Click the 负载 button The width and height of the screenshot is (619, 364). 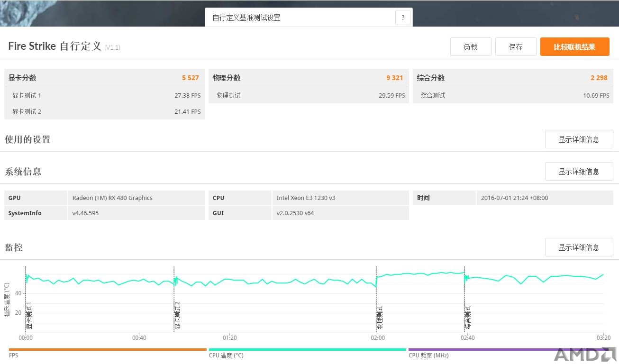pyautogui.click(x=471, y=47)
